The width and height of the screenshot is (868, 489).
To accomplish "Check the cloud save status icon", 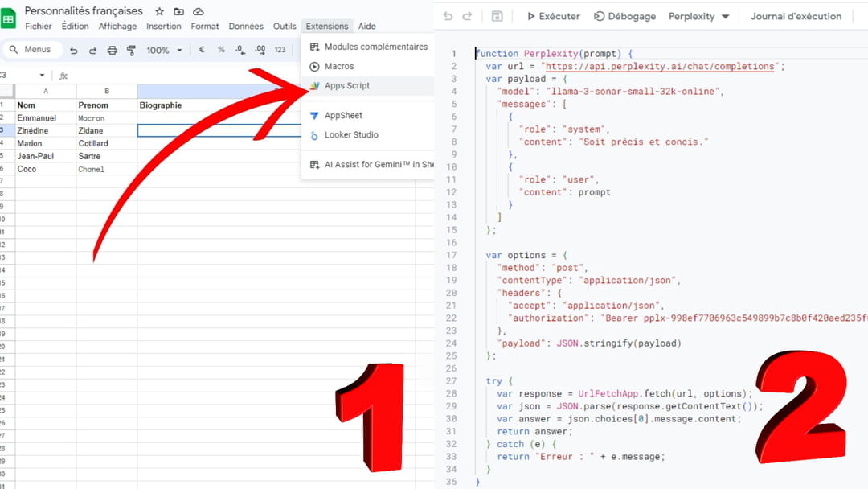I will [199, 11].
